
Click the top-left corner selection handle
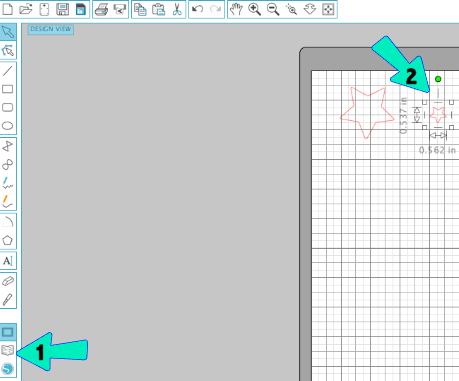point(424,102)
